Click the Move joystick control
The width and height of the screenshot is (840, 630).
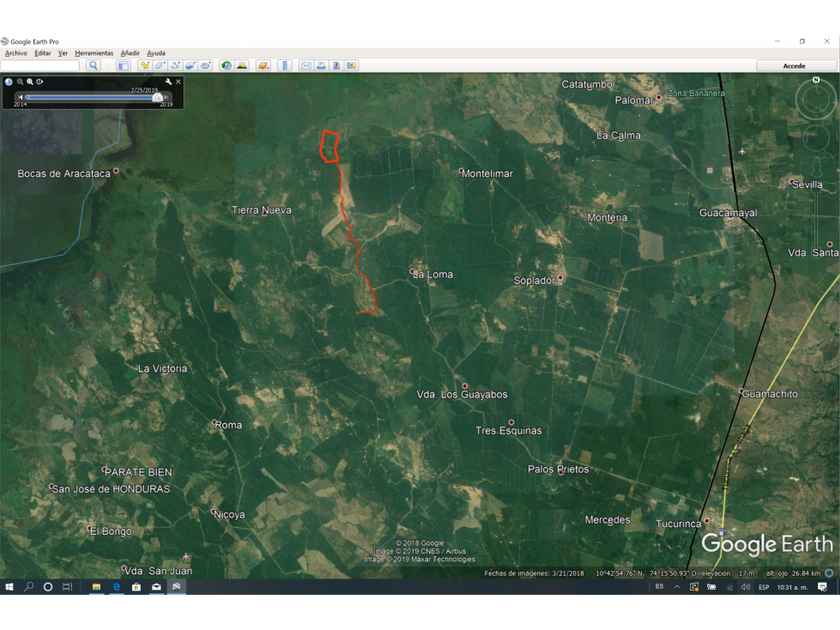coord(816,138)
